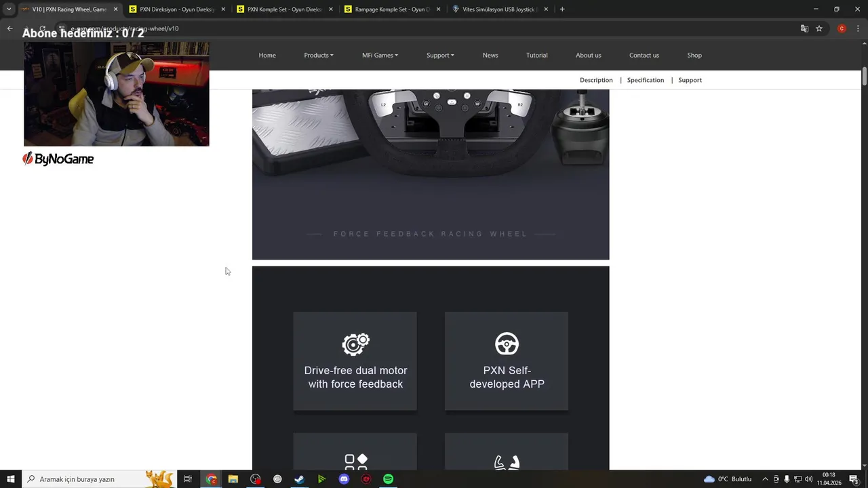The height and width of the screenshot is (488, 868).
Task: Open the green play-arrow app on taskbar
Action: (x=321, y=479)
